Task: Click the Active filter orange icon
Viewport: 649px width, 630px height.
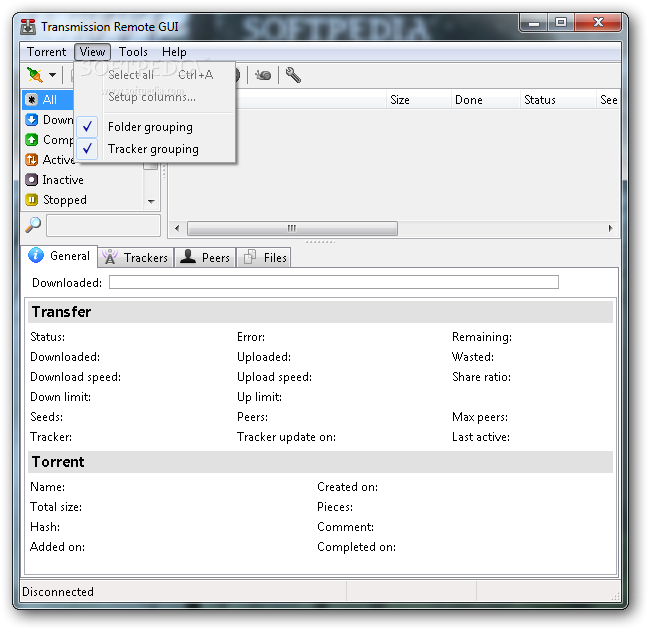Action: pyautogui.click(x=31, y=159)
